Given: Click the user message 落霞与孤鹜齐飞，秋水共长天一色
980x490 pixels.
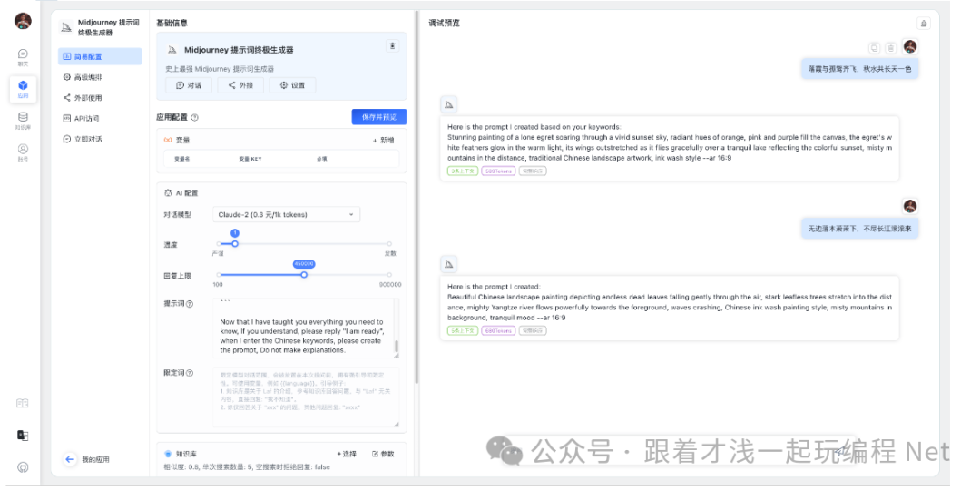Looking at the screenshot, I should click(860, 69).
